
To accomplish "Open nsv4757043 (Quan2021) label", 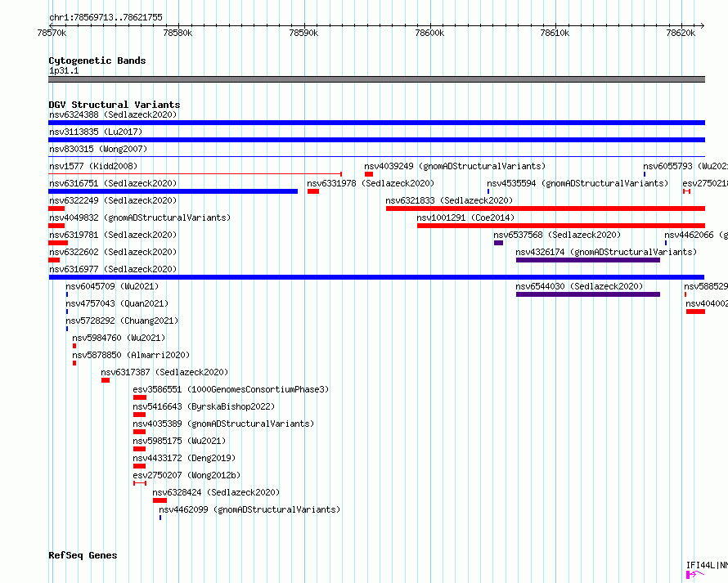I will click(x=117, y=303).
